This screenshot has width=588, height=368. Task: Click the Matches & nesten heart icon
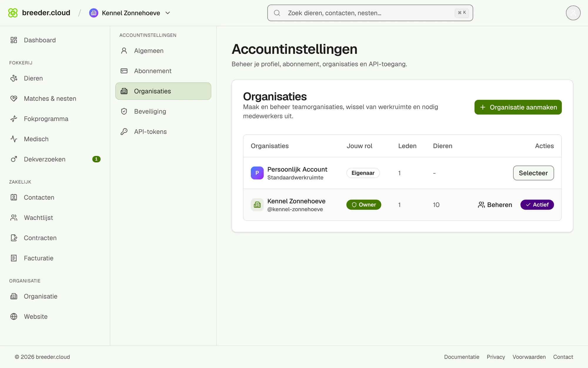[x=14, y=99]
